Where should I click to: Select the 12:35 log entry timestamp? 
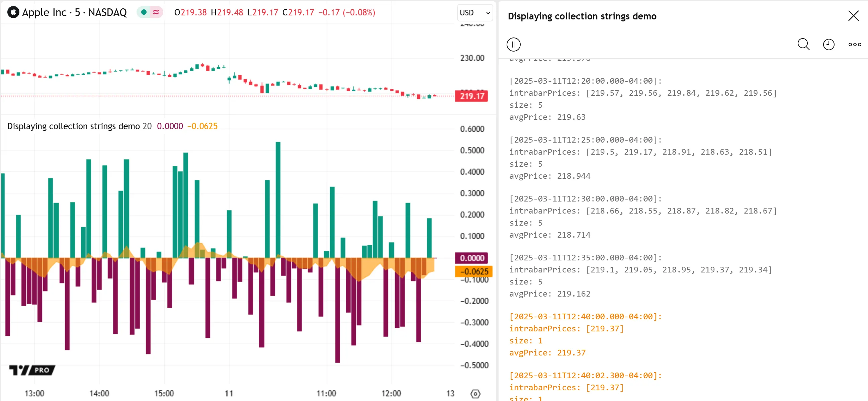click(585, 258)
